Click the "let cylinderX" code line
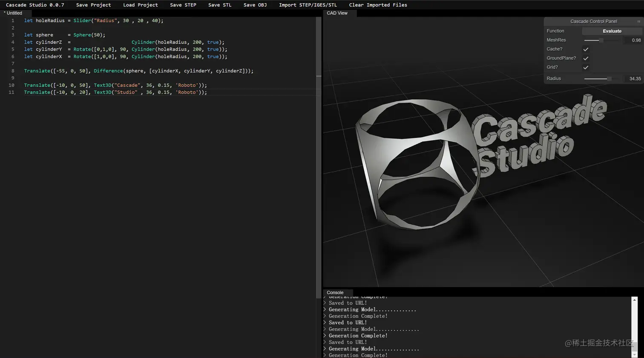This screenshot has height=358, width=644. [126, 57]
